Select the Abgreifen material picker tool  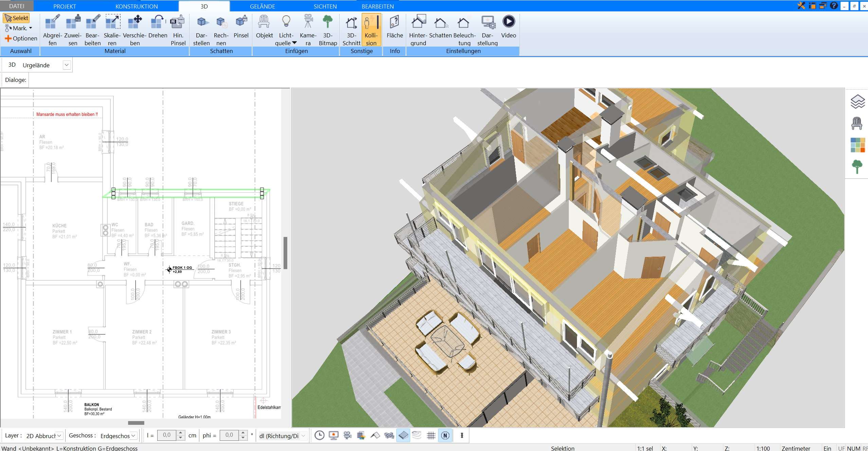pyautogui.click(x=52, y=30)
